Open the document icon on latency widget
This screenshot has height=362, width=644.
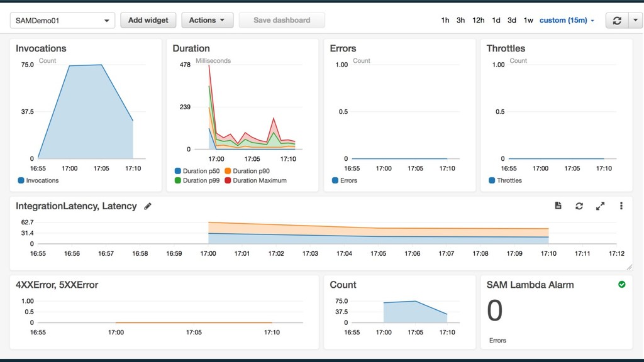pos(558,206)
